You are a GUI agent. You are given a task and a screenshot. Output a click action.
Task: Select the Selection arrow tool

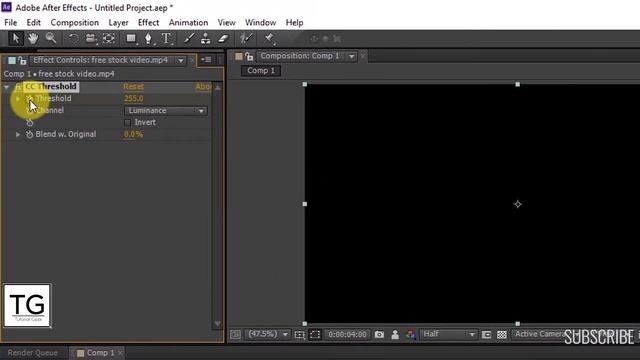coord(16,39)
